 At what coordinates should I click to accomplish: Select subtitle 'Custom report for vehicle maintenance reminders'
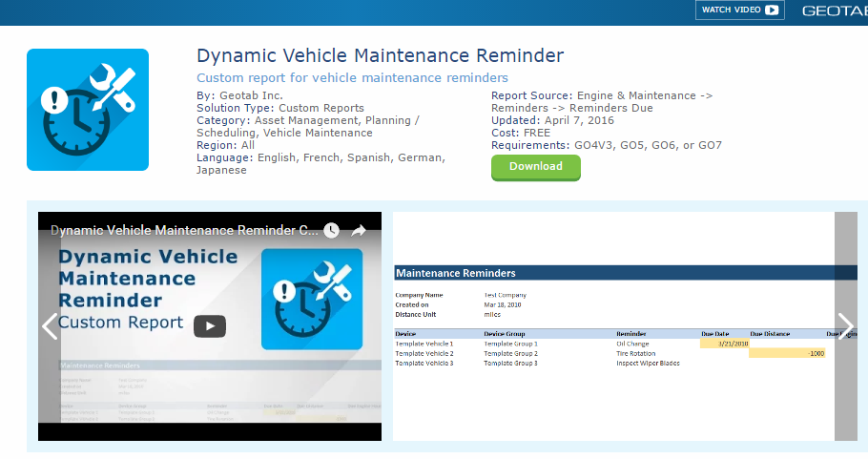pos(352,78)
